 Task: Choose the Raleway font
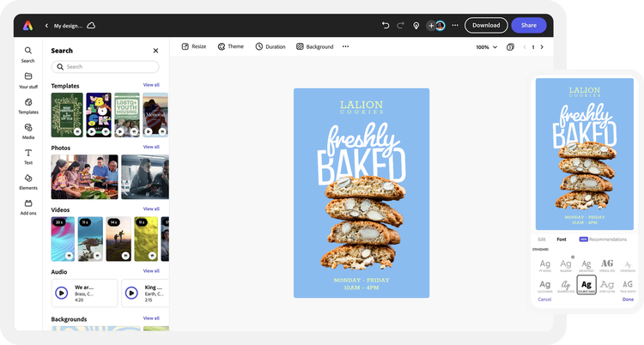tap(566, 265)
